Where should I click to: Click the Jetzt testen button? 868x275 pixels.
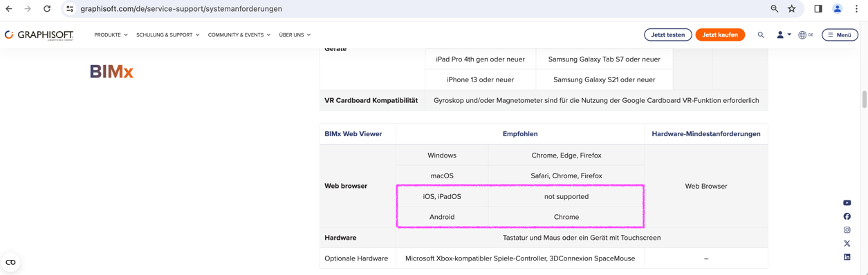pyautogui.click(x=668, y=35)
